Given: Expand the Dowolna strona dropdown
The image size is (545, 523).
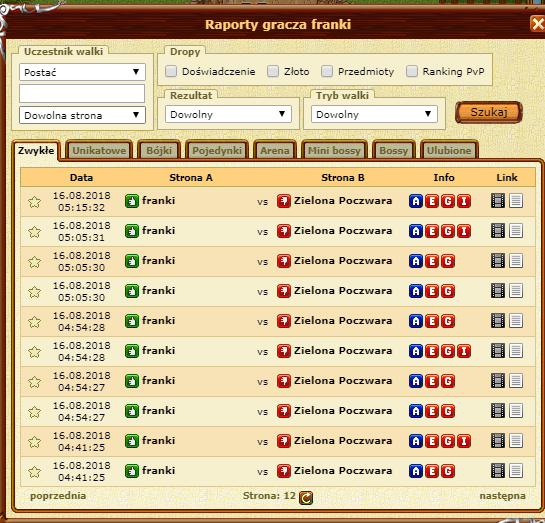Looking at the screenshot, I should (x=82, y=115).
